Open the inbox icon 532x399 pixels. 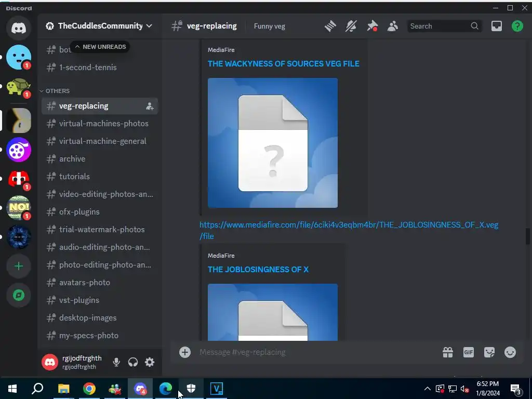(x=496, y=26)
